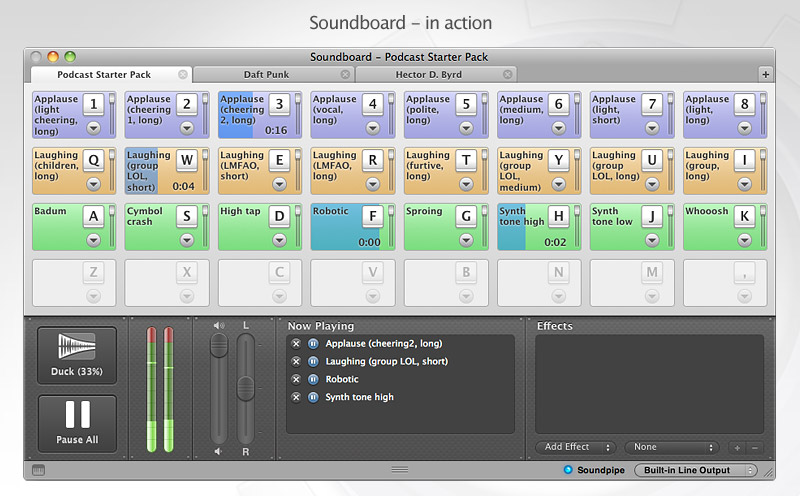
Task: Click the Duck (33%) waveform button
Action: click(x=77, y=355)
